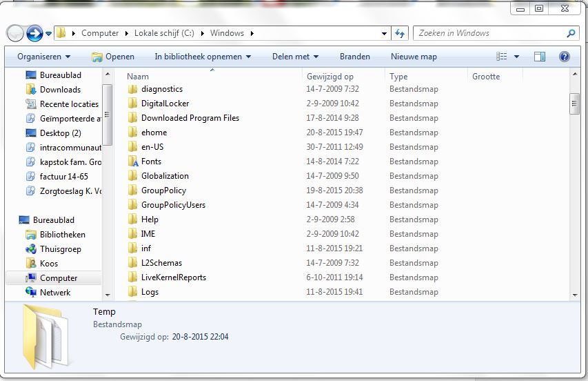Image resolution: width=588 pixels, height=381 pixels.
Task: Open In bibliotheek opnemen menu
Action: coord(203,57)
